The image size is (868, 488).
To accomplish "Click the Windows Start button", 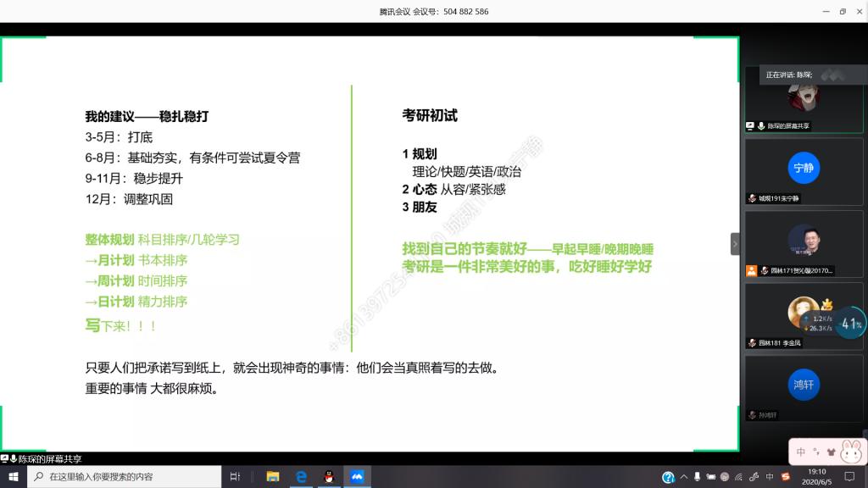I will [14, 477].
